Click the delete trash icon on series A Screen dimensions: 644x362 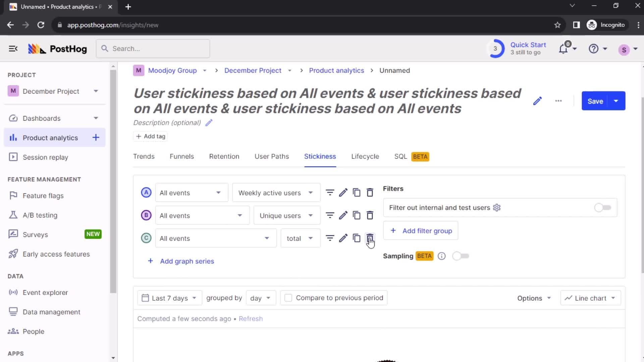(x=370, y=192)
